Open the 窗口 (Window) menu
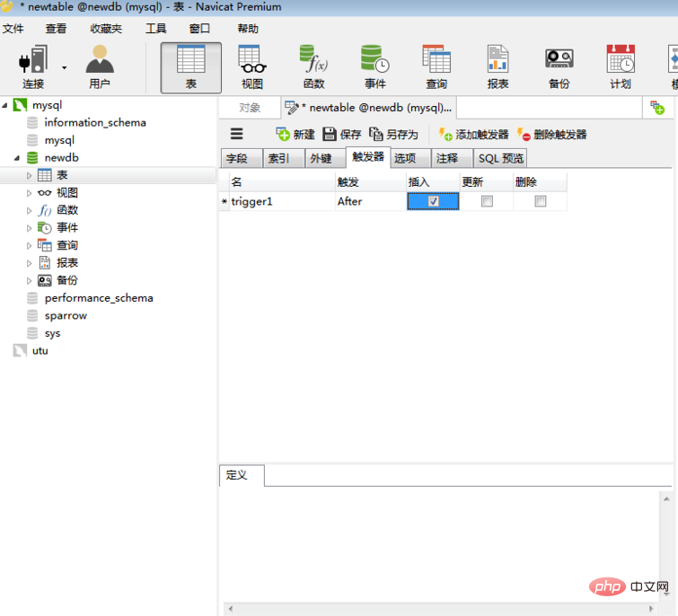The width and height of the screenshot is (678, 616). pyautogui.click(x=199, y=29)
